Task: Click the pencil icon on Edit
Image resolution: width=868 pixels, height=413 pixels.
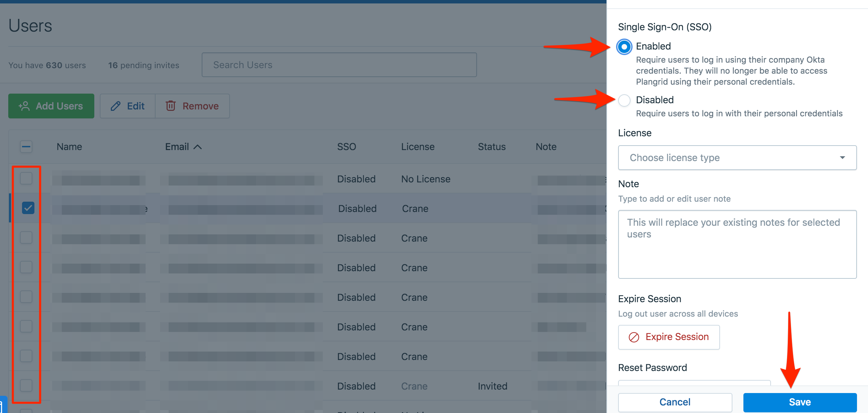Action: 116,106
